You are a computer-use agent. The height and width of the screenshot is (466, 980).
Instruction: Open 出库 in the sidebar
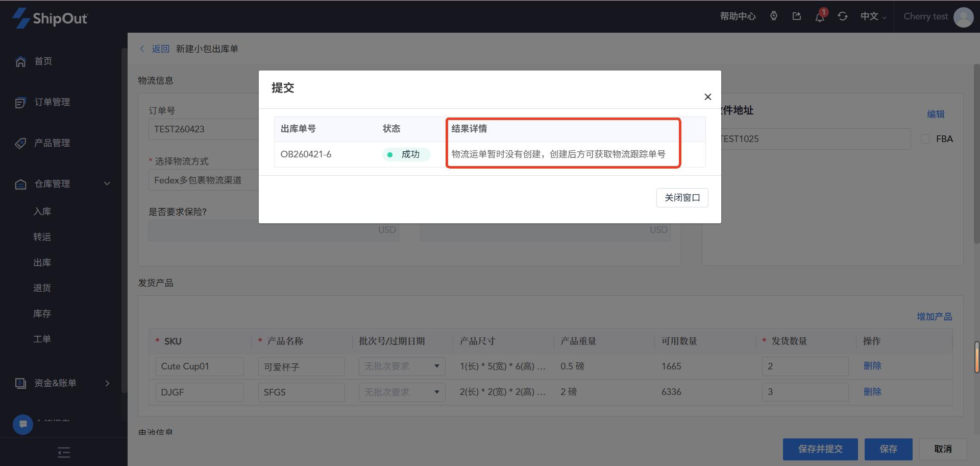pos(42,263)
